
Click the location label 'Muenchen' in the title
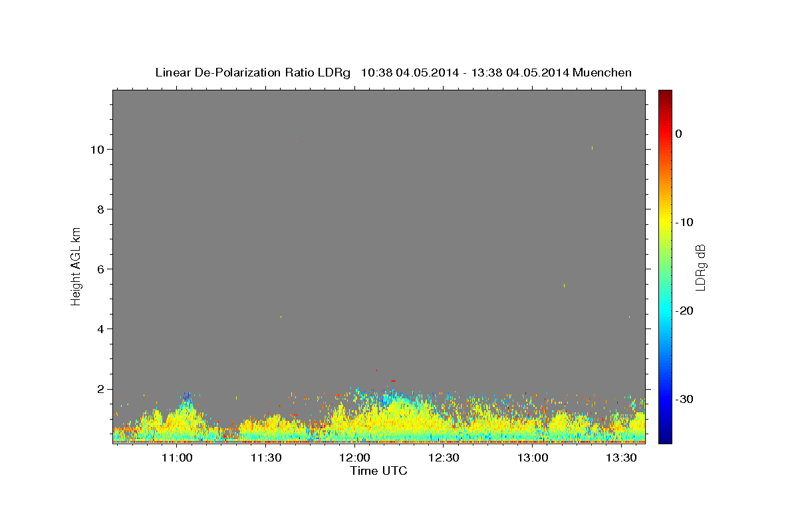coord(602,72)
